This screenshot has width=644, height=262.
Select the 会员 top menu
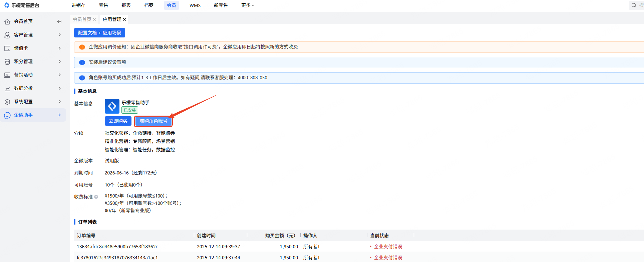point(172,5)
